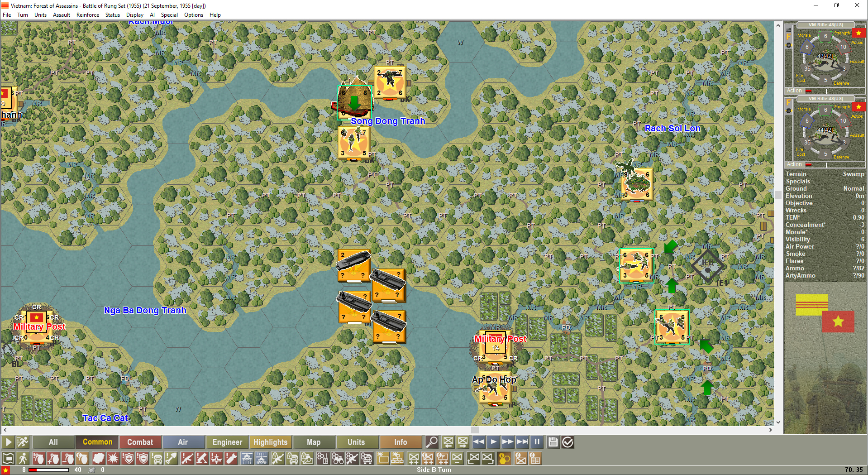Click the replay rewind button
Screen dimensions: 868x475
tap(479, 442)
